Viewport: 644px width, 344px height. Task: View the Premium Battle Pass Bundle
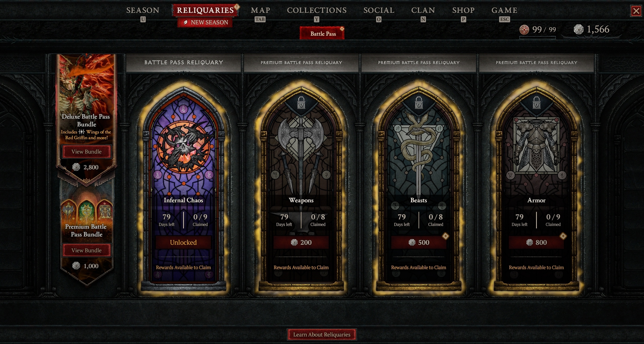pos(87,250)
